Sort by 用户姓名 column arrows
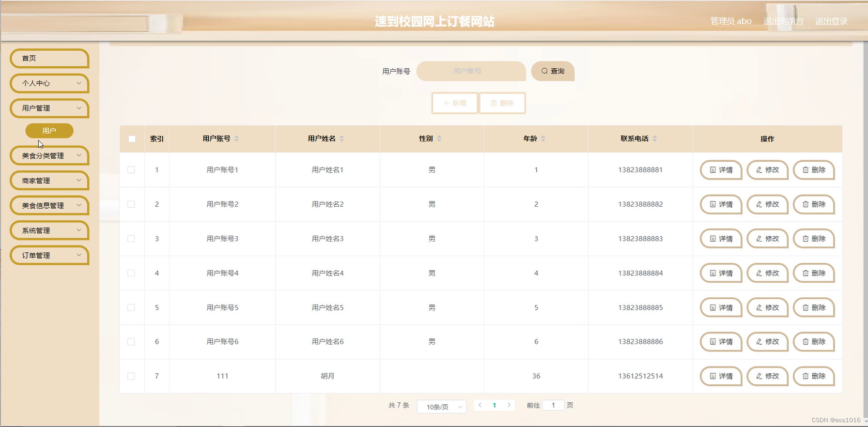The width and height of the screenshot is (868, 427). [x=341, y=138]
